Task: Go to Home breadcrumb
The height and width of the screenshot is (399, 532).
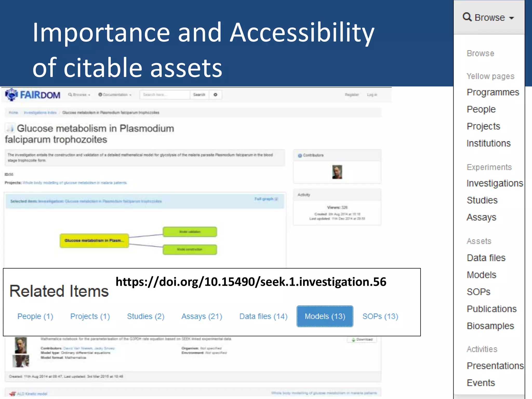Action: tap(14, 112)
